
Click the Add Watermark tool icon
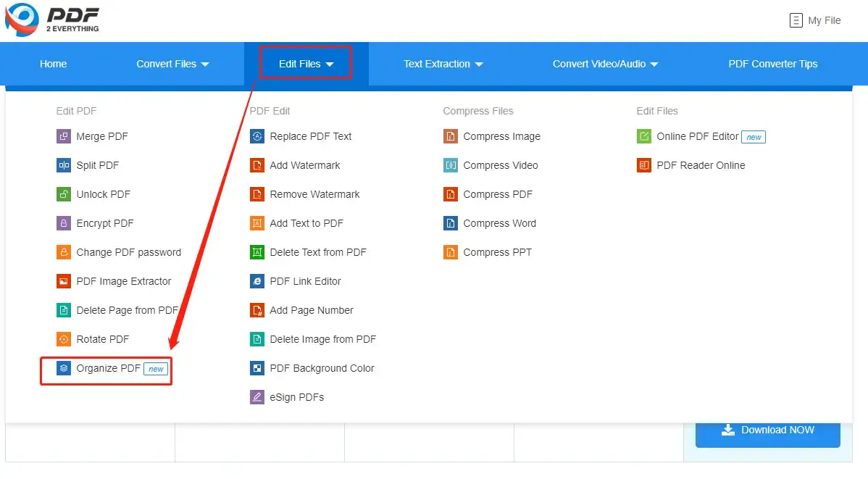pos(257,165)
